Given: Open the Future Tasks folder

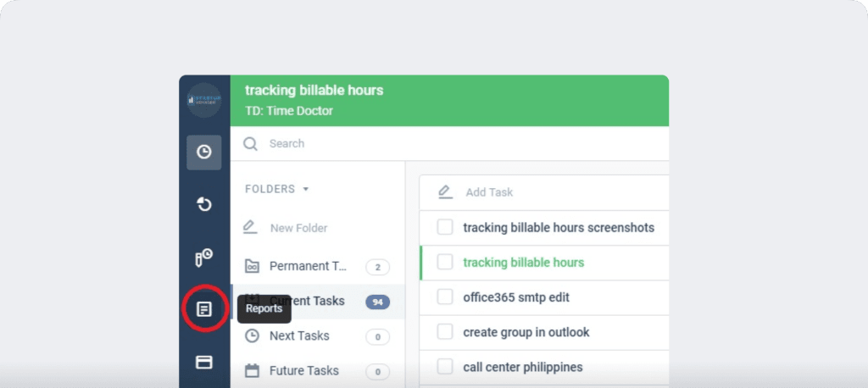Looking at the screenshot, I should [303, 370].
